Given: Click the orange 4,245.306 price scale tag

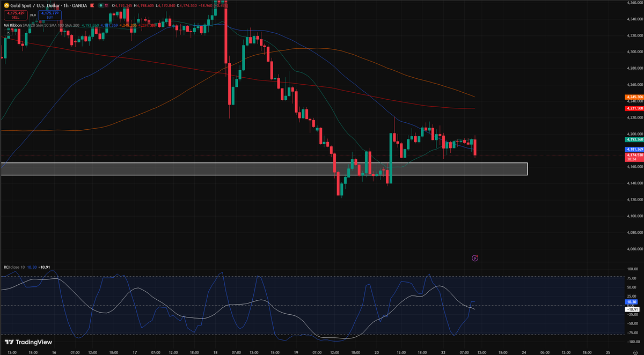Looking at the screenshot, I should pyautogui.click(x=634, y=97).
